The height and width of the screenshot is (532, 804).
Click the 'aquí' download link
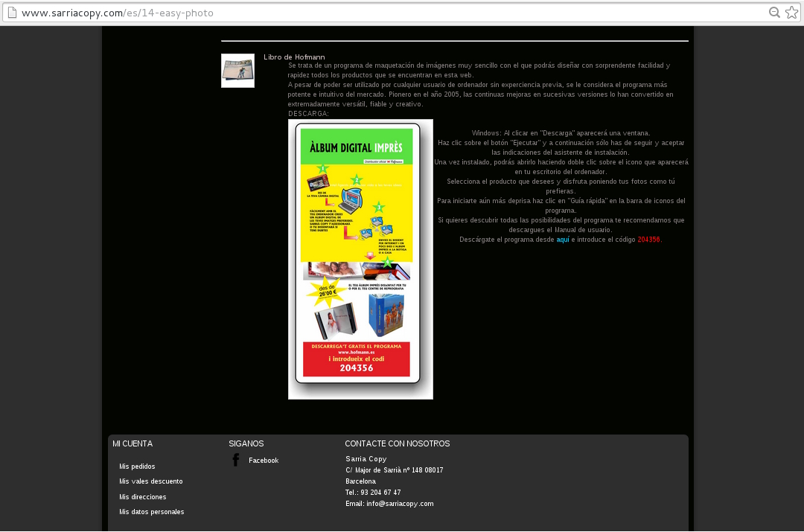(x=563, y=240)
